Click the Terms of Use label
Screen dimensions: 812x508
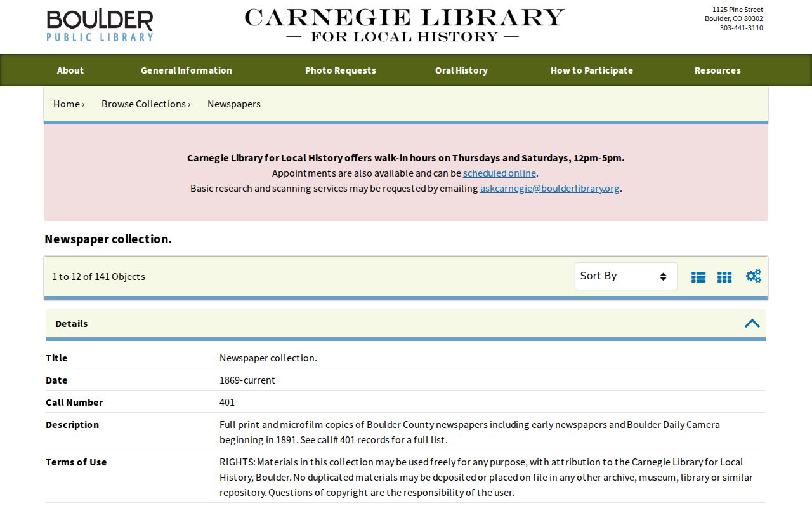click(76, 462)
